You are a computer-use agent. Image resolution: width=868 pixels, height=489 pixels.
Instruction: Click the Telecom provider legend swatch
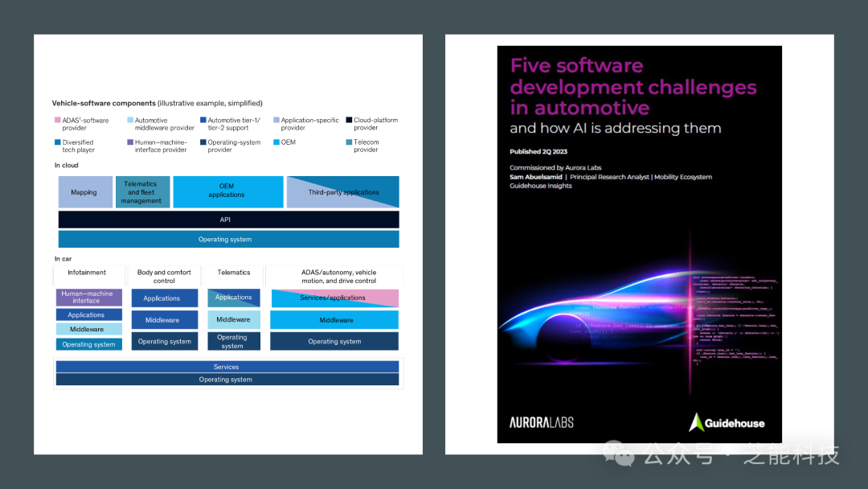[x=350, y=142]
